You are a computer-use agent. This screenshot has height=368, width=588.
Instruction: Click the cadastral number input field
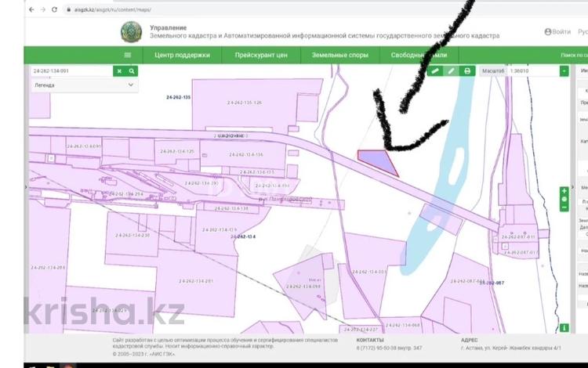tap(72, 70)
